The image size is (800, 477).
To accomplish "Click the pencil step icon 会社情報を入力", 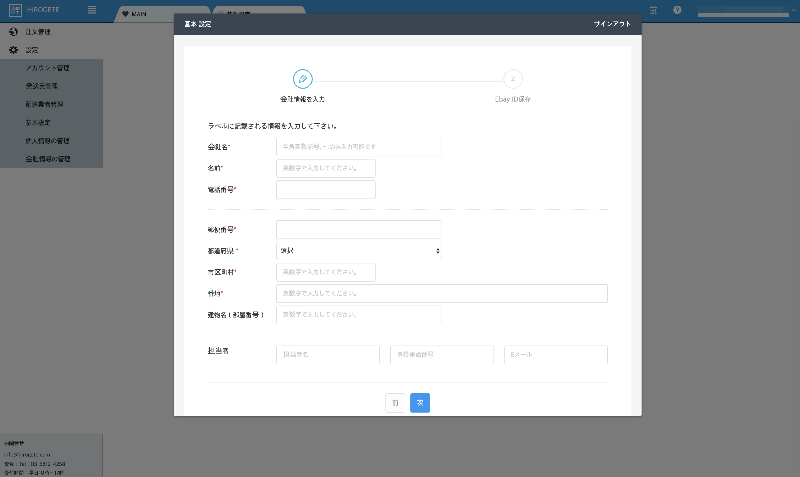I will pyautogui.click(x=303, y=79).
